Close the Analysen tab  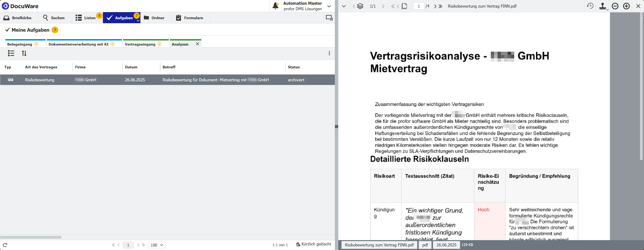pyautogui.click(x=197, y=44)
